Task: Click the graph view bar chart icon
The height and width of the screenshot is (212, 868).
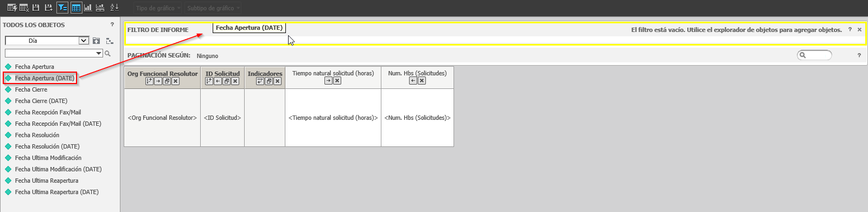Action: pos(88,8)
